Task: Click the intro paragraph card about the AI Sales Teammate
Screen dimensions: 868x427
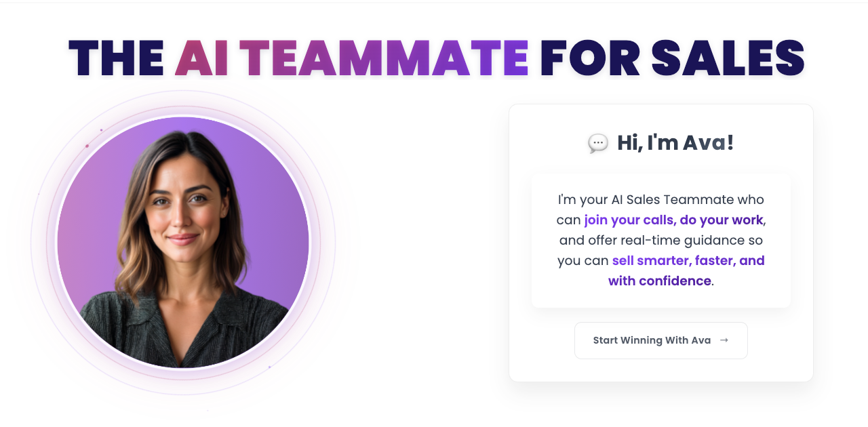Action: tap(661, 241)
